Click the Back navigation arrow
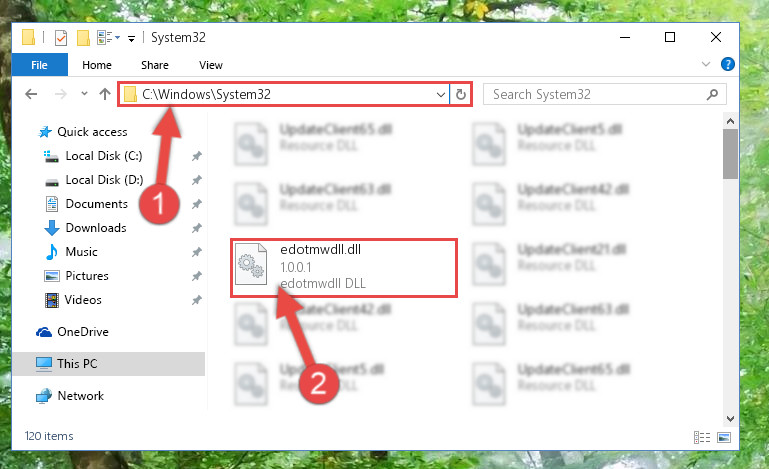 tap(31, 94)
